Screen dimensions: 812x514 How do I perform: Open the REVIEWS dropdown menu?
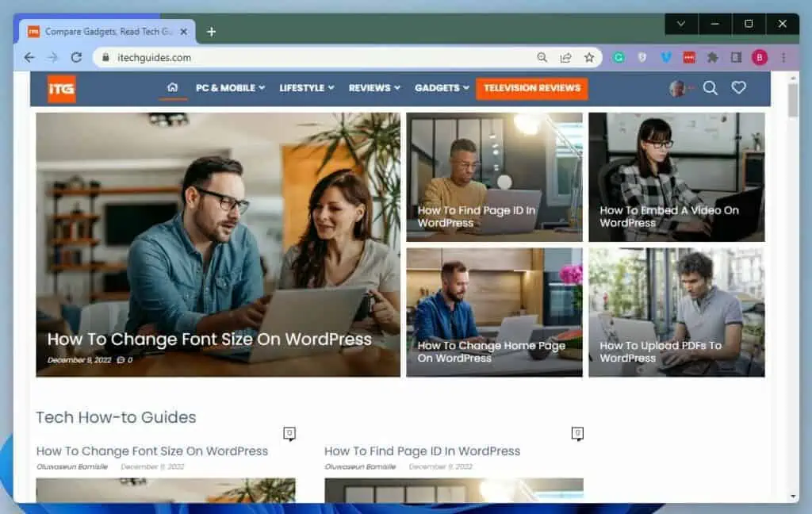[370, 88]
